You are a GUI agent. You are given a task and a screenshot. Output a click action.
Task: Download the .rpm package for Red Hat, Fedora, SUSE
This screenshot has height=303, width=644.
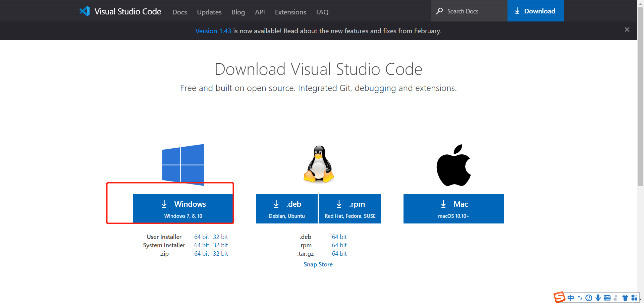350,209
